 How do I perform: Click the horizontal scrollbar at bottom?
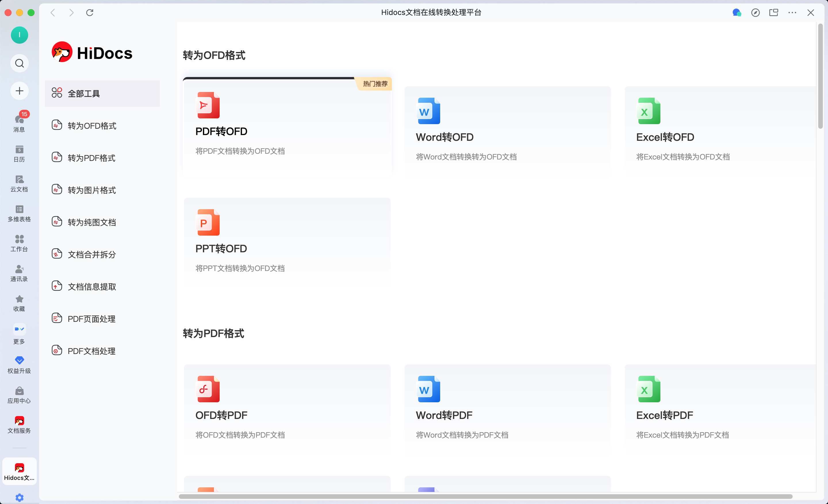pyautogui.click(x=485, y=496)
